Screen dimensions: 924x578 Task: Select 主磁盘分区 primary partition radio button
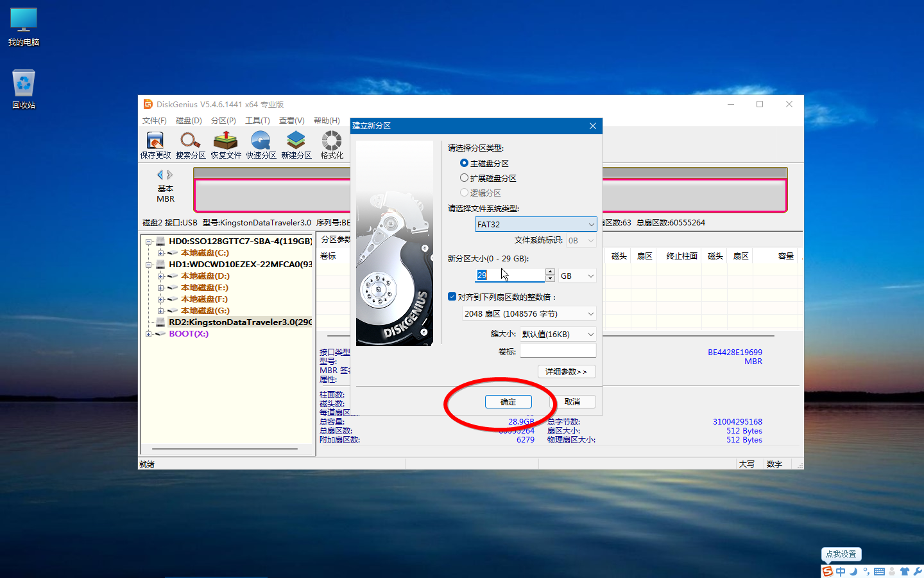coord(464,163)
